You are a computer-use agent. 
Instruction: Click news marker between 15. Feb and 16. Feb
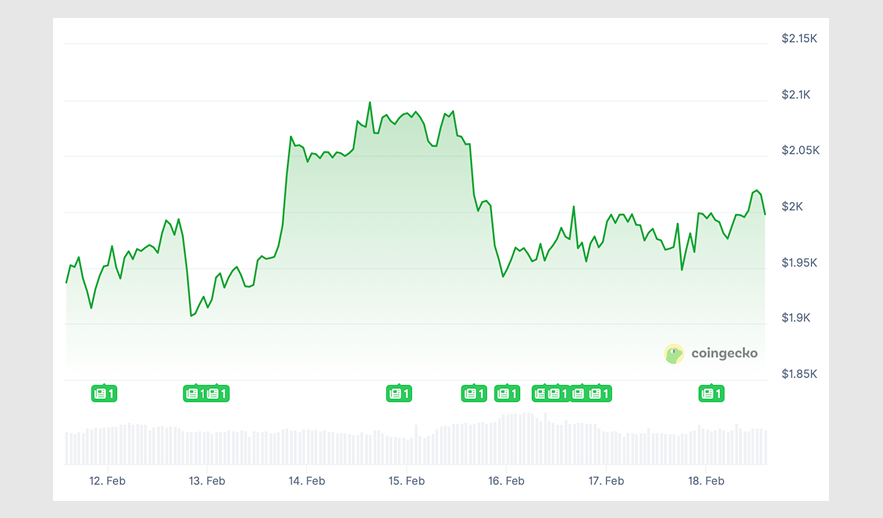pos(473,394)
